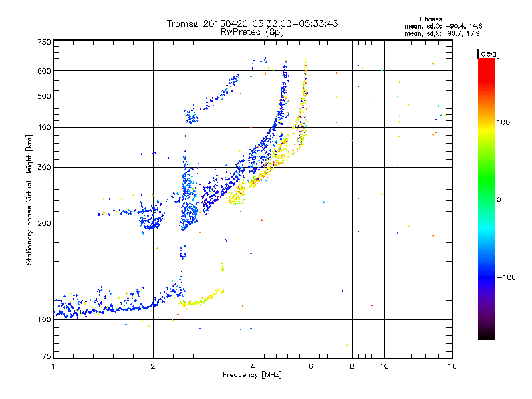532x399 pixels.
Task: Click the colorbar tick label '-100'
Action: click(x=506, y=277)
